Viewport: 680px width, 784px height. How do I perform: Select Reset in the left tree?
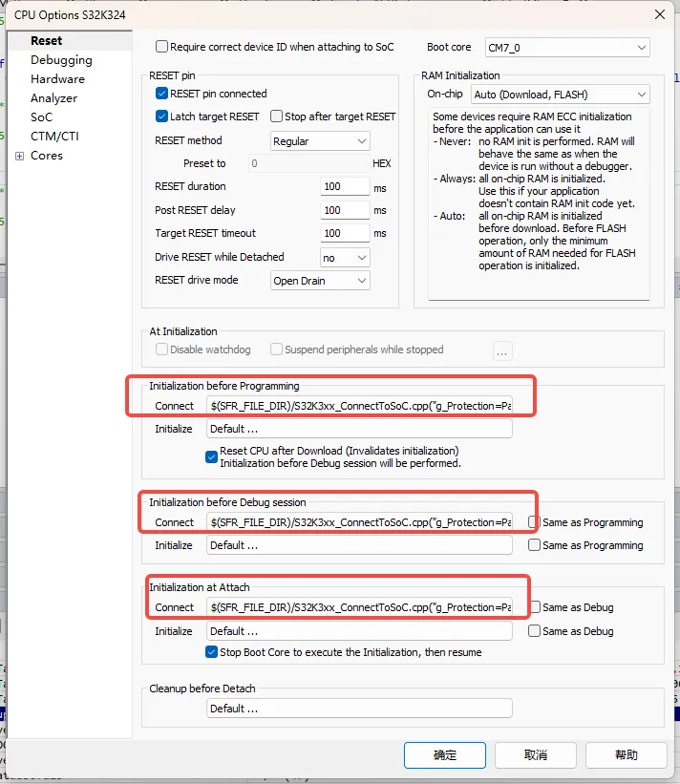click(46, 40)
